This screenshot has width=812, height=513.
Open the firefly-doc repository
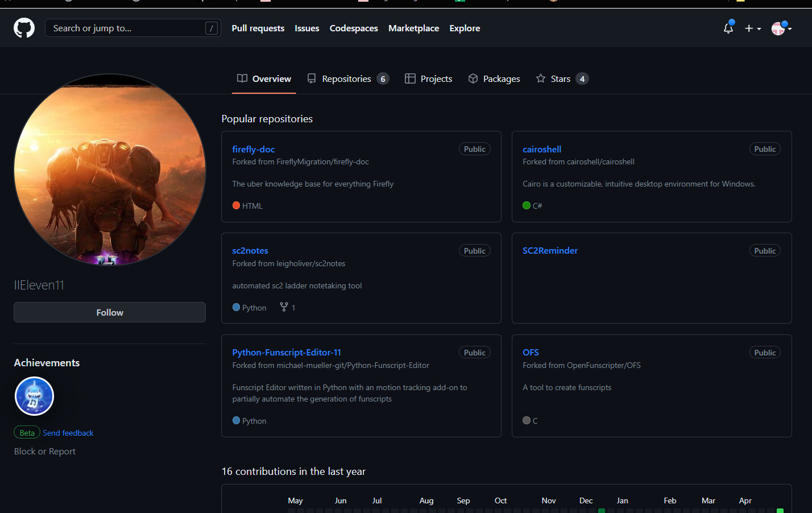pyautogui.click(x=254, y=149)
